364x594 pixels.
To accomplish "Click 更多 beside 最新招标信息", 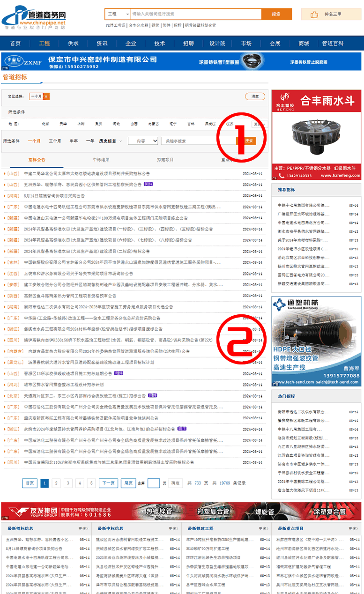I will (x=83, y=528).
